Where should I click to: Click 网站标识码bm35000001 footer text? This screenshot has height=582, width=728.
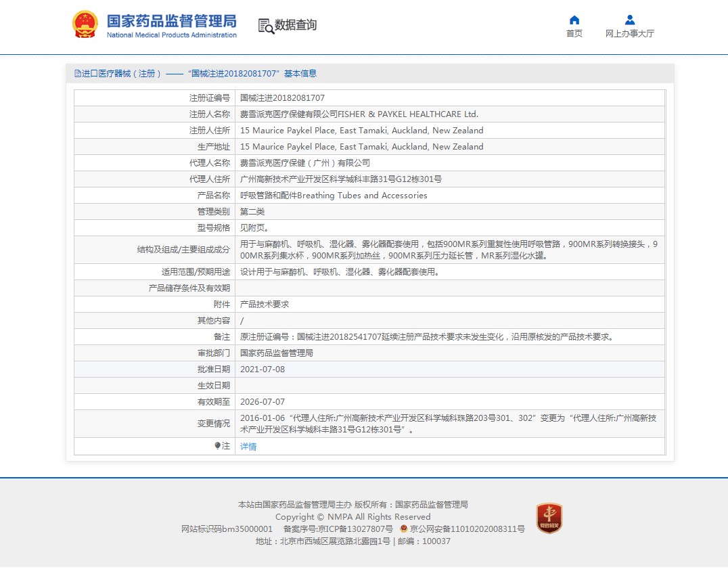click(x=227, y=529)
